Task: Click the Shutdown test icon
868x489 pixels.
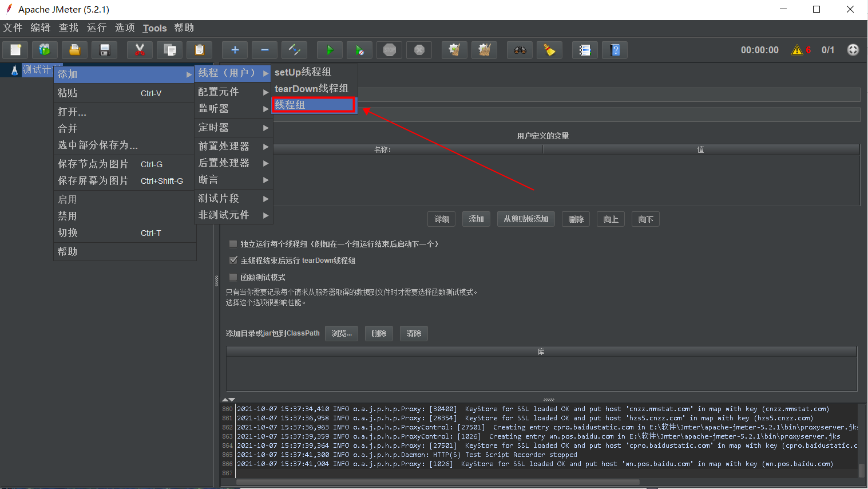Action: [419, 50]
